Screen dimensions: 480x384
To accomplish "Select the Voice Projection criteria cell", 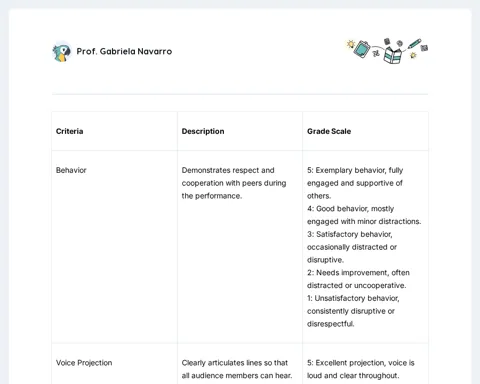I will [84, 363].
